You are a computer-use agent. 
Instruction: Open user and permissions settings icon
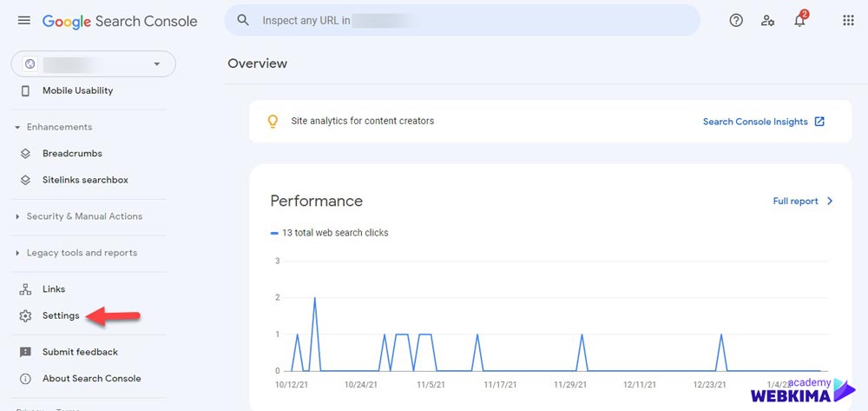[767, 21]
